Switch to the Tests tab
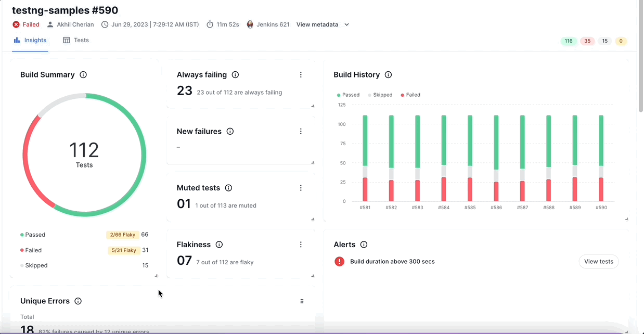 point(76,40)
